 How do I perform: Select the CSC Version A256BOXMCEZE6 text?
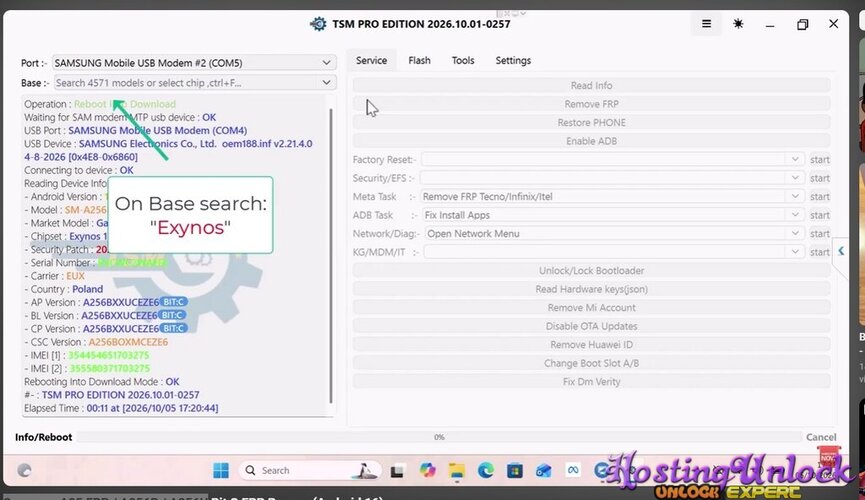[x=128, y=342]
